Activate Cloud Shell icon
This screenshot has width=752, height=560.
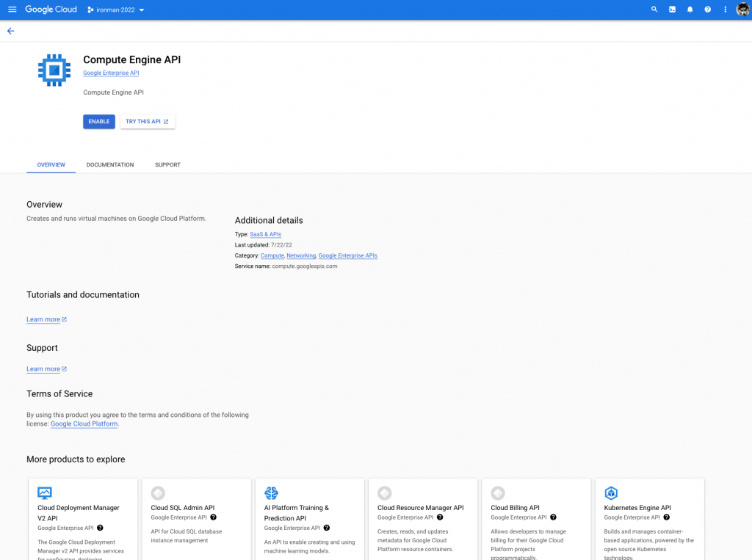pyautogui.click(x=673, y=10)
